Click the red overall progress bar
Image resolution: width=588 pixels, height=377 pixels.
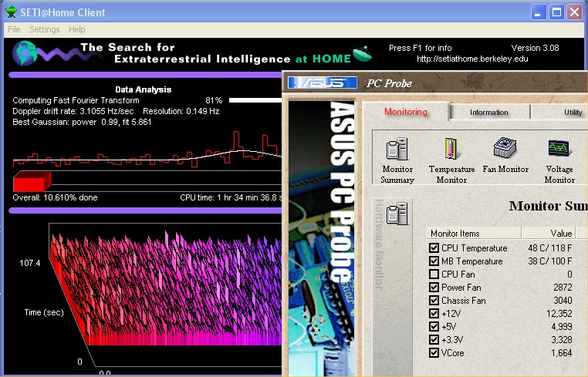coord(32,181)
